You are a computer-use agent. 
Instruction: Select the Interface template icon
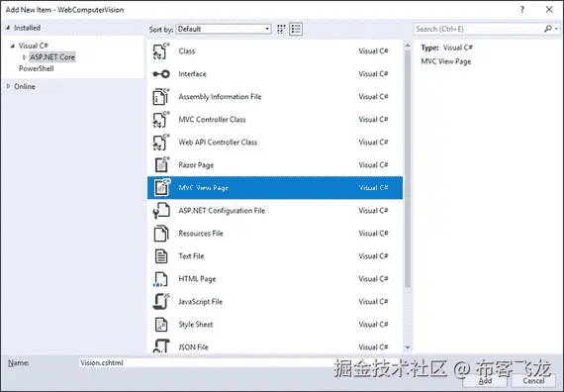coord(161,74)
